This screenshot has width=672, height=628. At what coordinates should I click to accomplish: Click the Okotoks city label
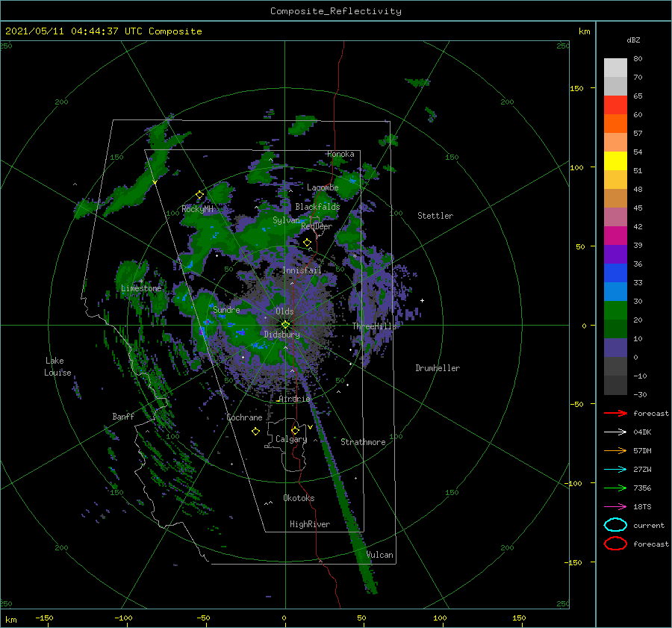pyautogui.click(x=299, y=497)
